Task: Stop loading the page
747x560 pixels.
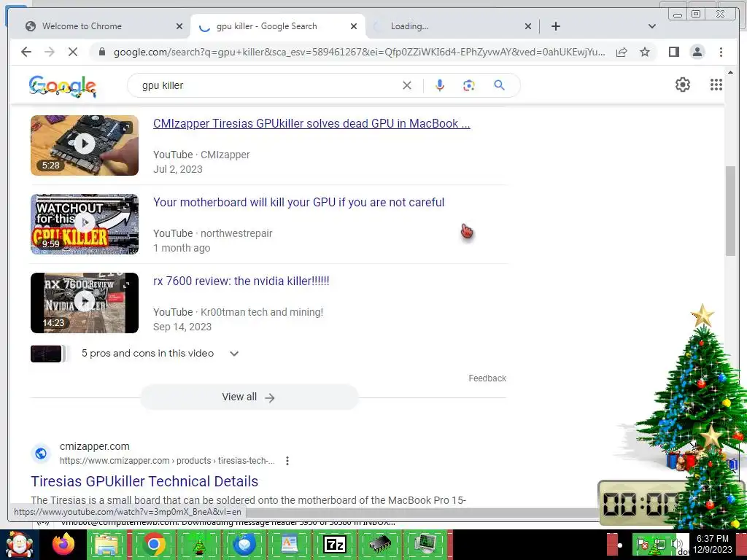Action: coord(73,52)
